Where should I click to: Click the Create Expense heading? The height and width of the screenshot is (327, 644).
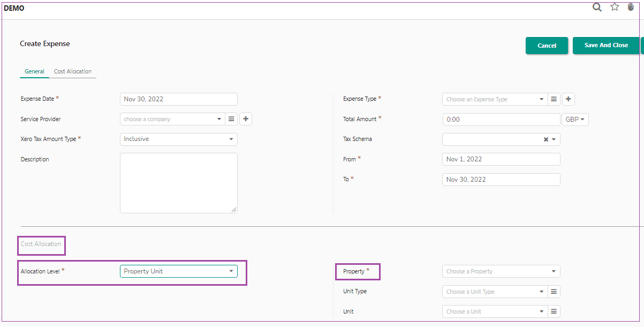coord(45,44)
